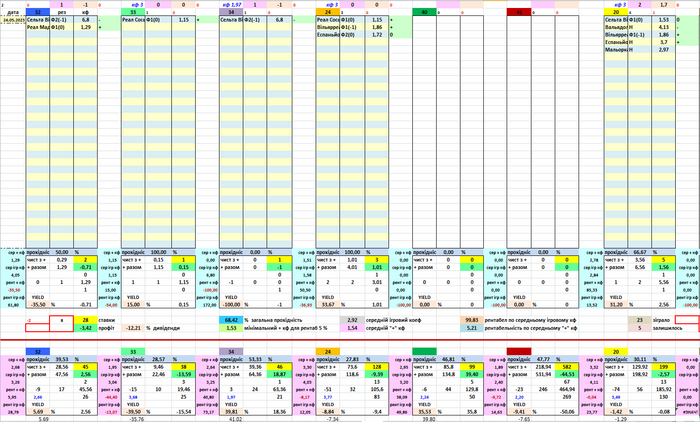Viewport: 700px width, 422px height.
Task: Select the YIELD value -9,41
Action: (x=519, y=412)
